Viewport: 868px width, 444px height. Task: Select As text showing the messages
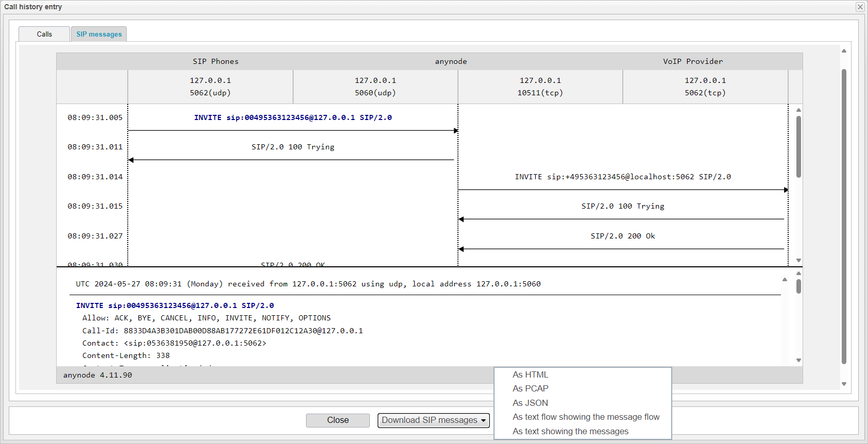click(570, 431)
